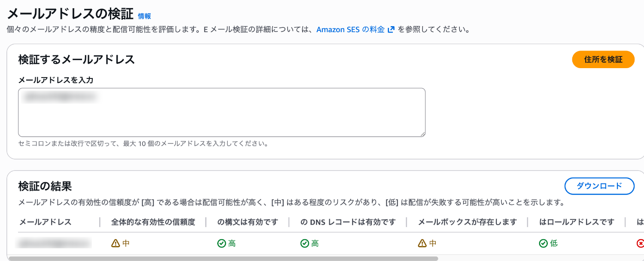Click the メールアドレス column header

coord(45,222)
